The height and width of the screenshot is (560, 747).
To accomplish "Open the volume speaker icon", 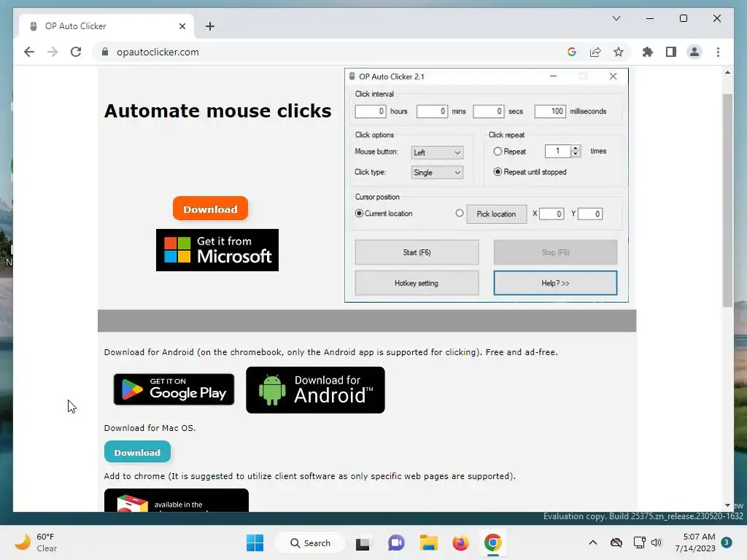I will click(657, 542).
